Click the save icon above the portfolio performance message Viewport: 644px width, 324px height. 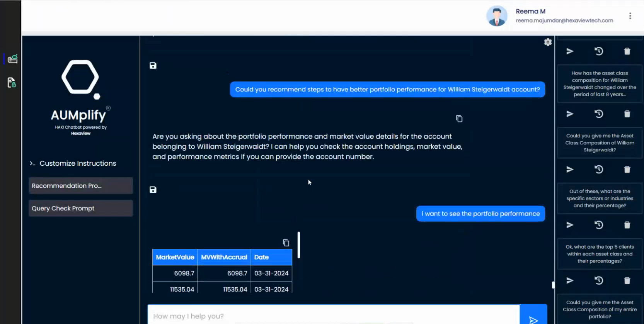coord(153,190)
